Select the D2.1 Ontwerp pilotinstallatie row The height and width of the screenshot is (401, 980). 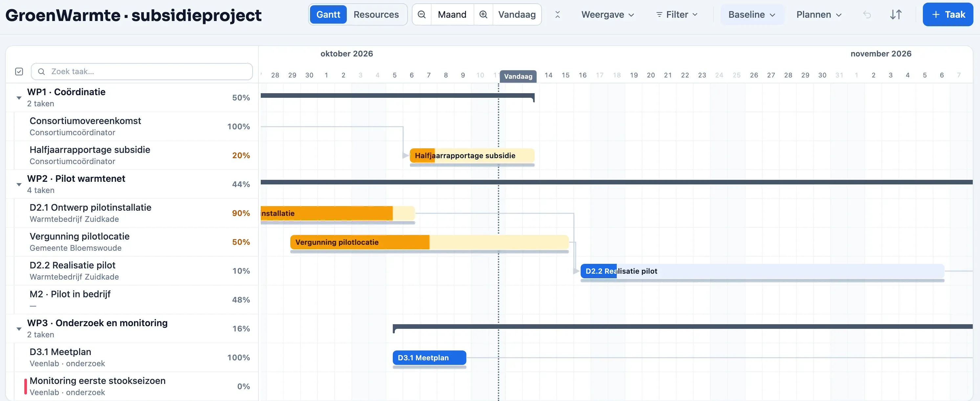point(132,213)
